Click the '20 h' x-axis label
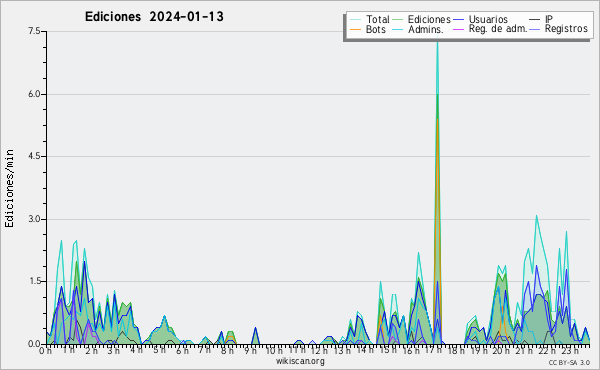The height and width of the screenshot is (370, 600). [x=502, y=350]
